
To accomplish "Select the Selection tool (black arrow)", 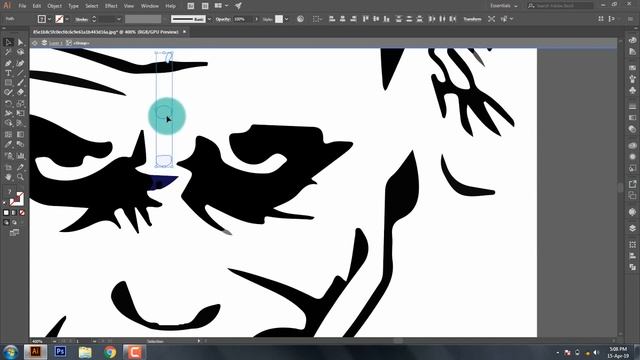I will click(x=8, y=42).
